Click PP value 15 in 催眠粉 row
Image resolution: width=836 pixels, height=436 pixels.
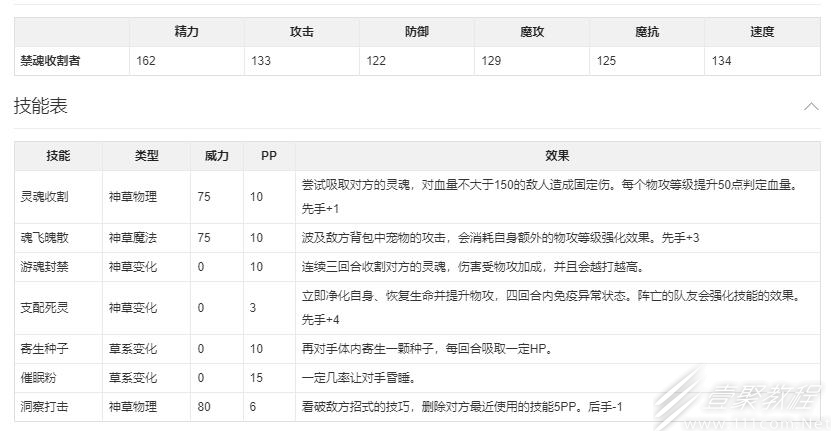[x=256, y=378]
